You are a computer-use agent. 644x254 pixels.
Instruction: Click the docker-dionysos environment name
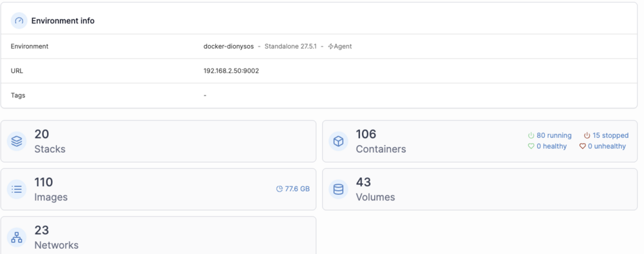click(x=229, y=46)
